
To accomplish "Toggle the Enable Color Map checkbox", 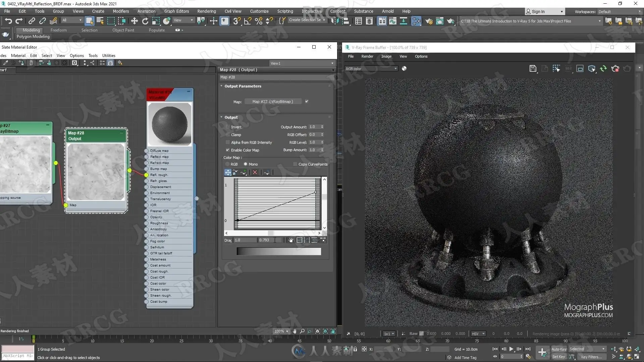I will click(x=228, y=150).
